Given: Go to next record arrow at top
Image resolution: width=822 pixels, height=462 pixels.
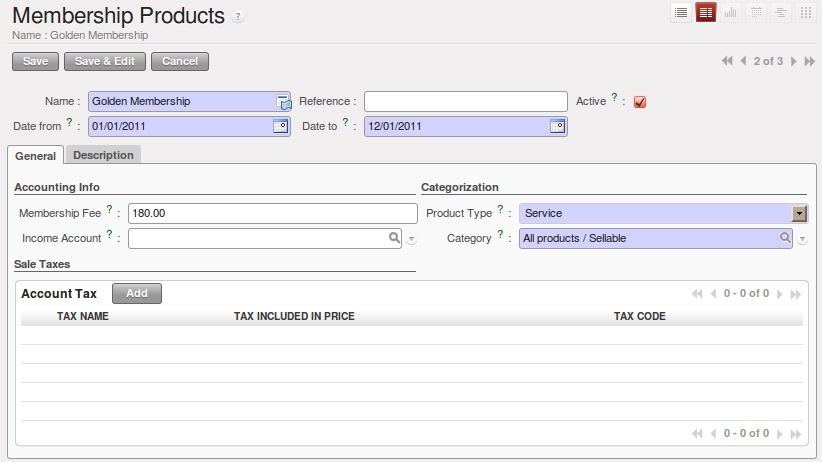Looking at the screenshot, I should coord(794,61).
